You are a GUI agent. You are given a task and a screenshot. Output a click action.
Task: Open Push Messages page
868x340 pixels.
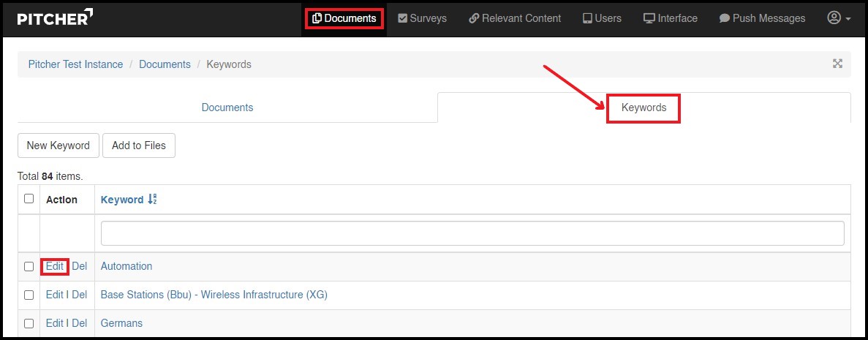pos(762,18)
